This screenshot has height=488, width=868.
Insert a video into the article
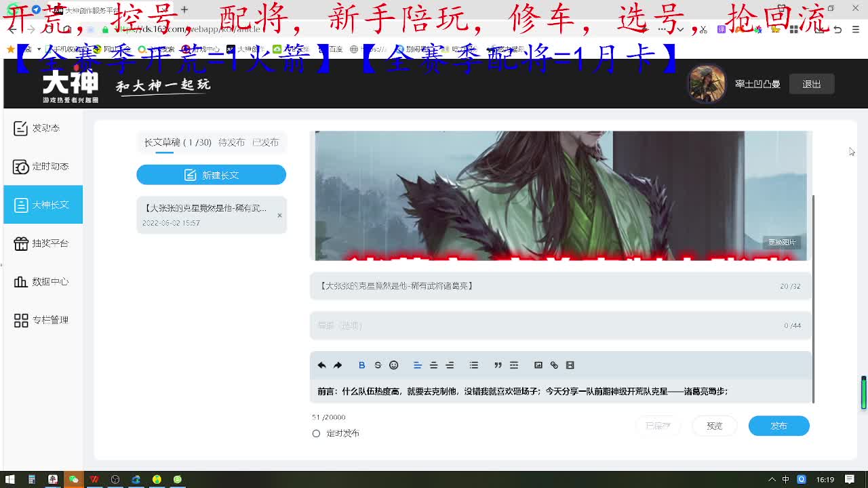tap(570, 365)
